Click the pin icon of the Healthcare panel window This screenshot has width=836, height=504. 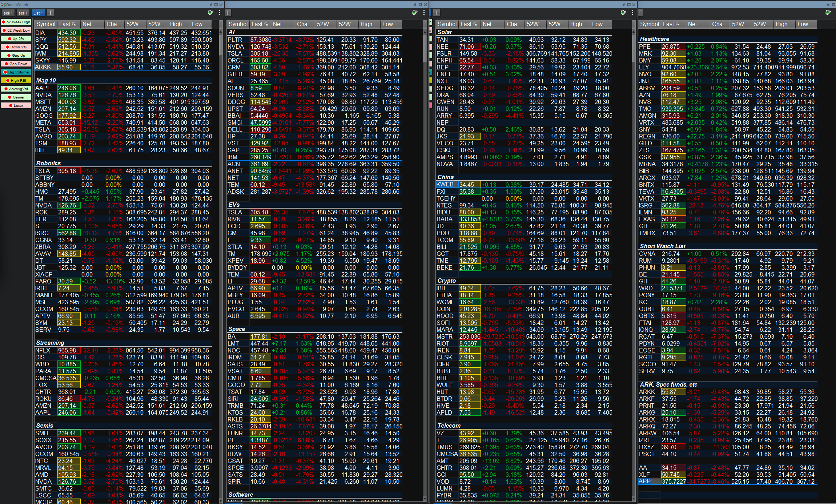click(828, 4)
